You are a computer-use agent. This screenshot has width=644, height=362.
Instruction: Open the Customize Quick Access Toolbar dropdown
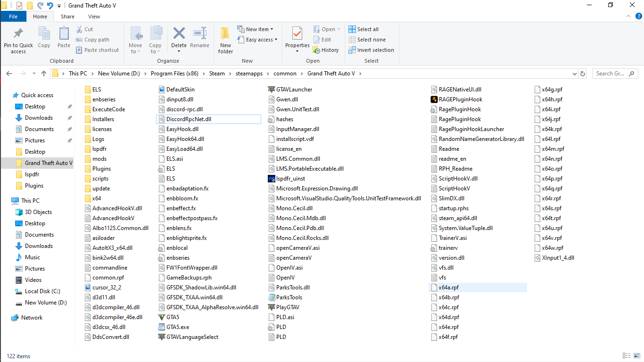(x=59, y=6)
